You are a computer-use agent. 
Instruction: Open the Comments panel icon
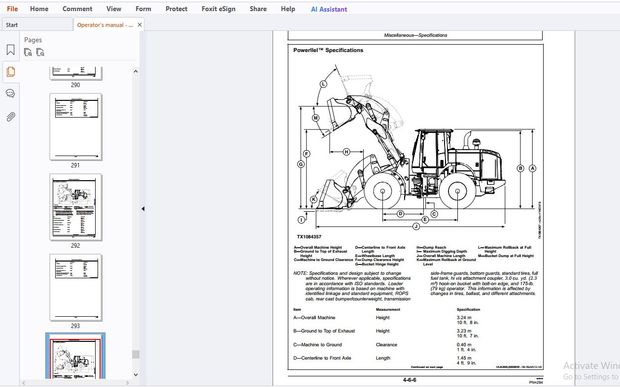11,94
